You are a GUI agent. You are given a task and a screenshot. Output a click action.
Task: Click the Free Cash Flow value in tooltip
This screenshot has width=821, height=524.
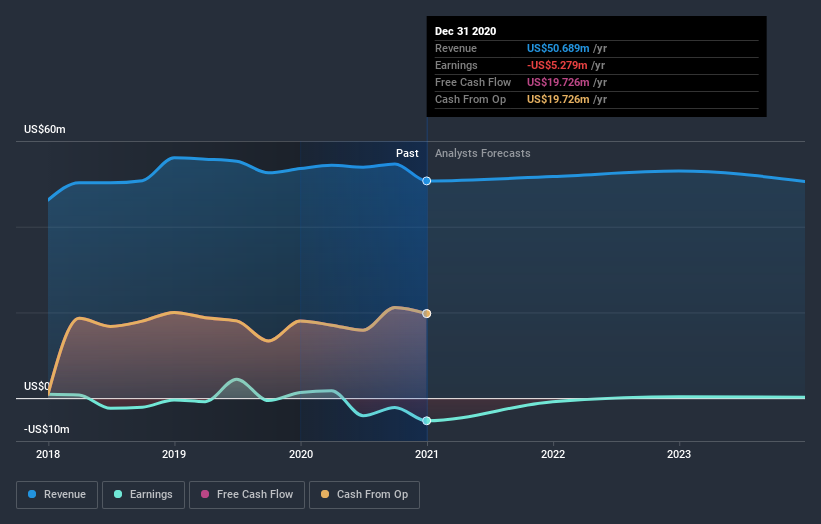[558, 82]
